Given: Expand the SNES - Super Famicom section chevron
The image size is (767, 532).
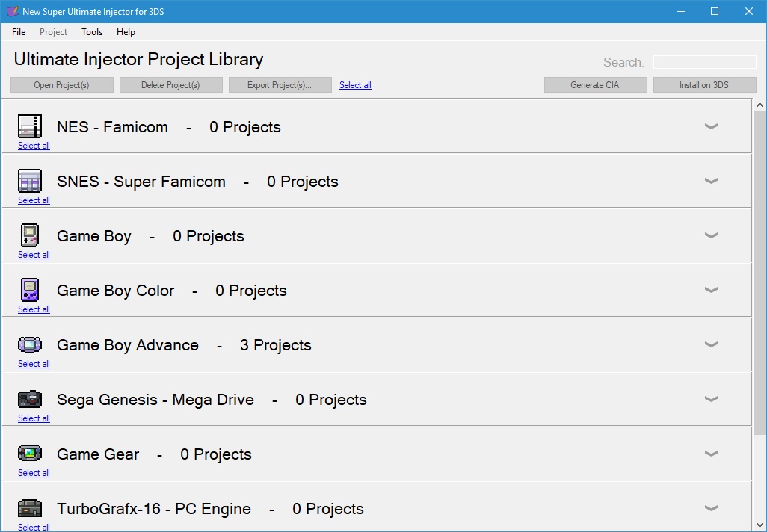Looking at the screenshot, I should (711, 181).
